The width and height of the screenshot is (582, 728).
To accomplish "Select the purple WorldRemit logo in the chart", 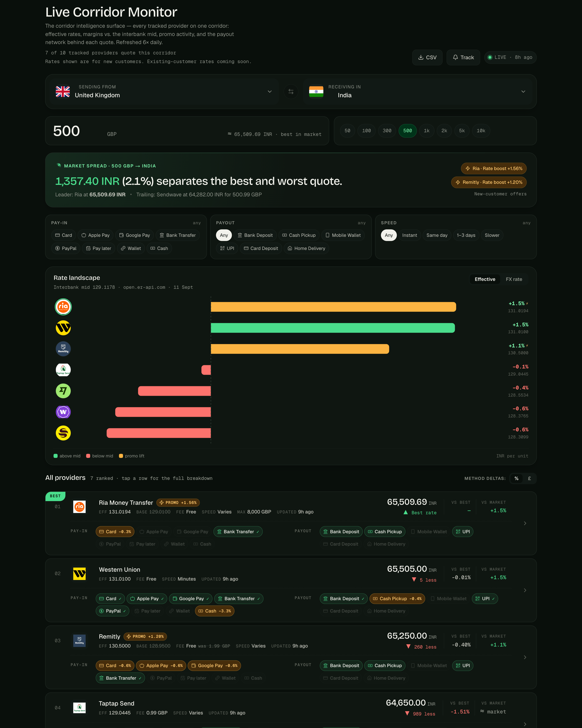I will point(63,412).
